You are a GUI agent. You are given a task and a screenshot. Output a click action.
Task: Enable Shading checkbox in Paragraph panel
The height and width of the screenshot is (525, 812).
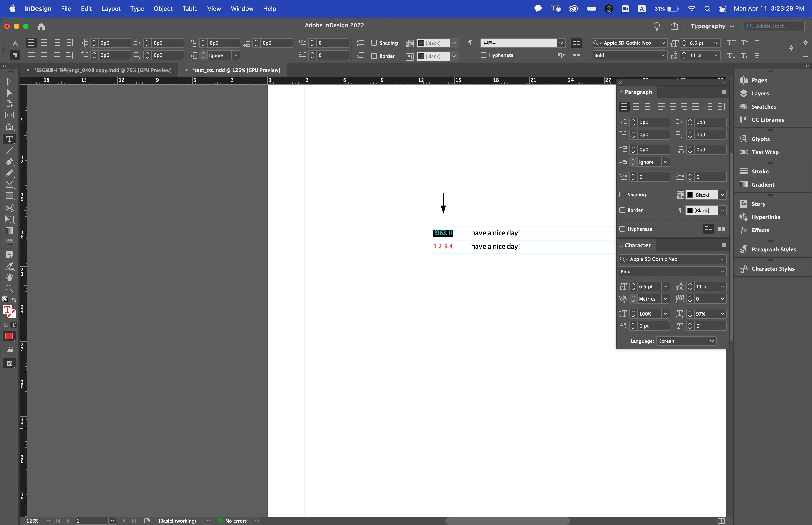622,195
